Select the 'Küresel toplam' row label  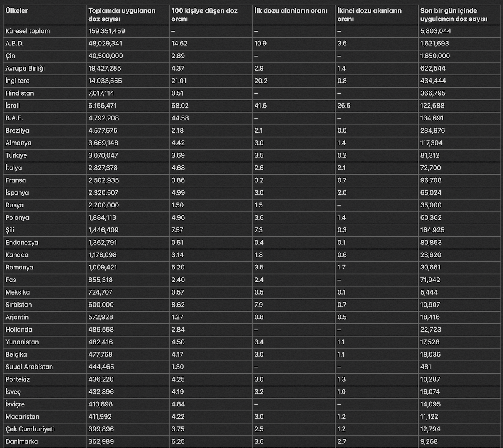28,31
